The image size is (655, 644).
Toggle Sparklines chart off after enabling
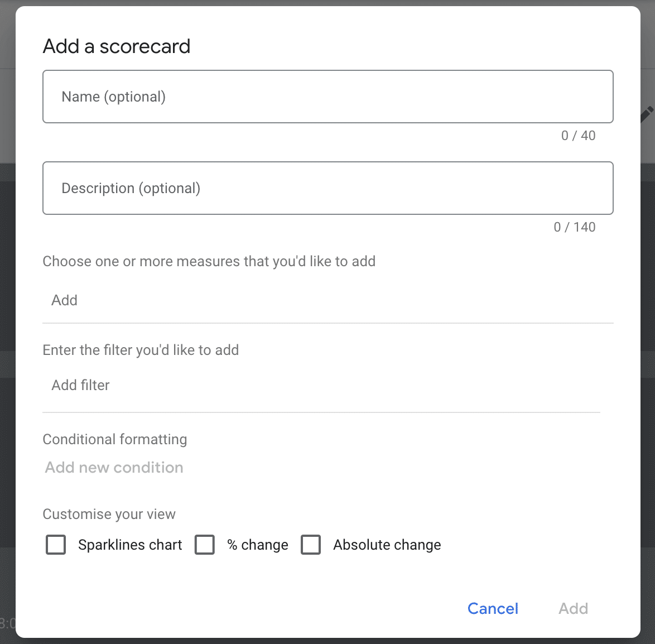coord(55,545)
